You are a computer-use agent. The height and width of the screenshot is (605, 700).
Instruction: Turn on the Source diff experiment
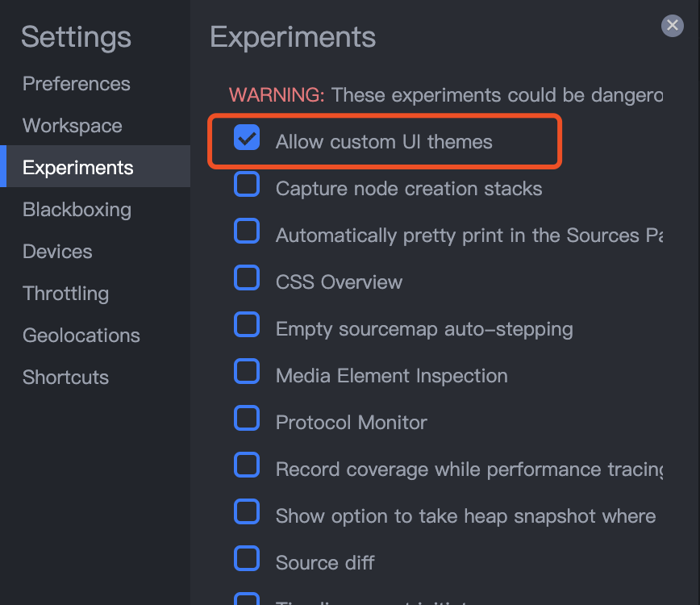247,558
